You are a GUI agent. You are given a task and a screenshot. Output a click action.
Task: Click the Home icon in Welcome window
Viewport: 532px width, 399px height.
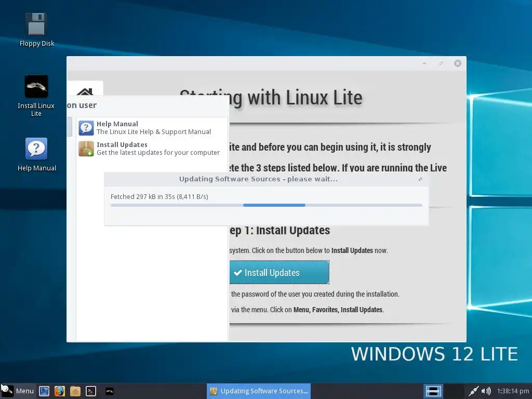(x=85, y=91)
